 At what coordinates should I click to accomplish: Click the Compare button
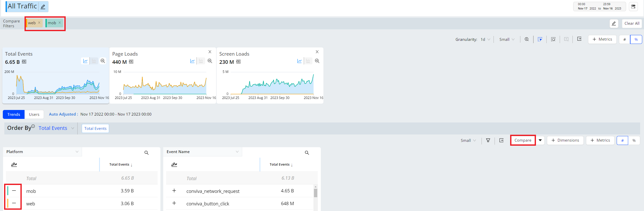point(523,140)
